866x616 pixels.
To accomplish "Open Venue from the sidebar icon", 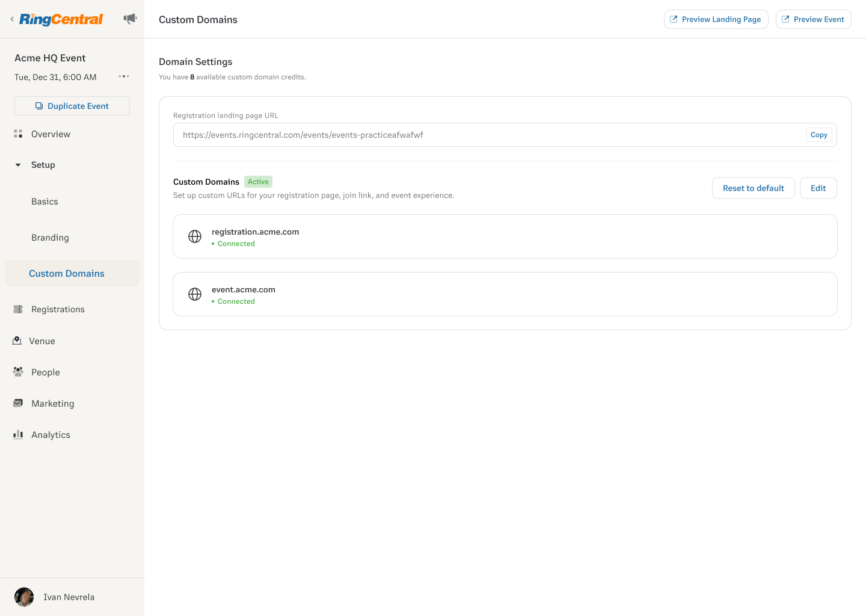I will pyautogui.click(x=18, y=340).
